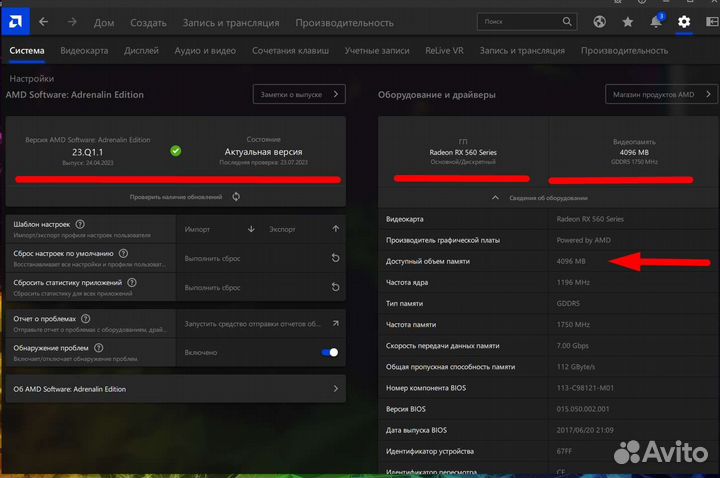Click Идентификатор устройства 67FF row
Viewport: 720px width, 478px height.
(549, 451)
